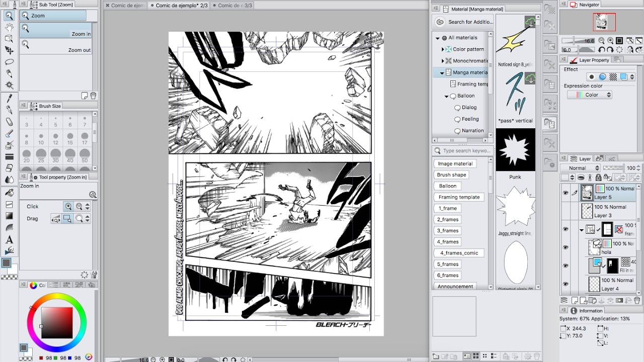This screenshot has width=644, height=362.
Task: Toggle visibility of hola layer
Action: (x=566, y=247)
